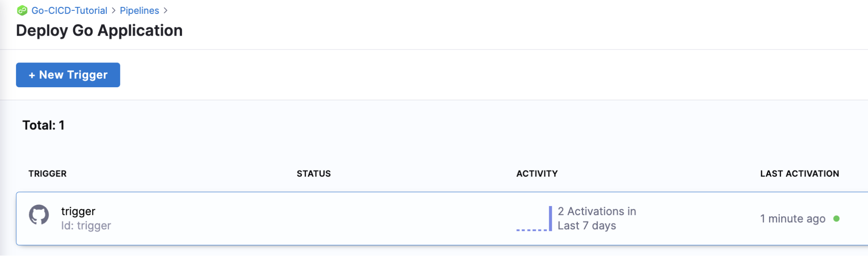The height and width of the screenshot is (256, 868).
Task: Go to the Pipelines breadcrumb link
Action: pyautogui.click(x=139, y=11)
